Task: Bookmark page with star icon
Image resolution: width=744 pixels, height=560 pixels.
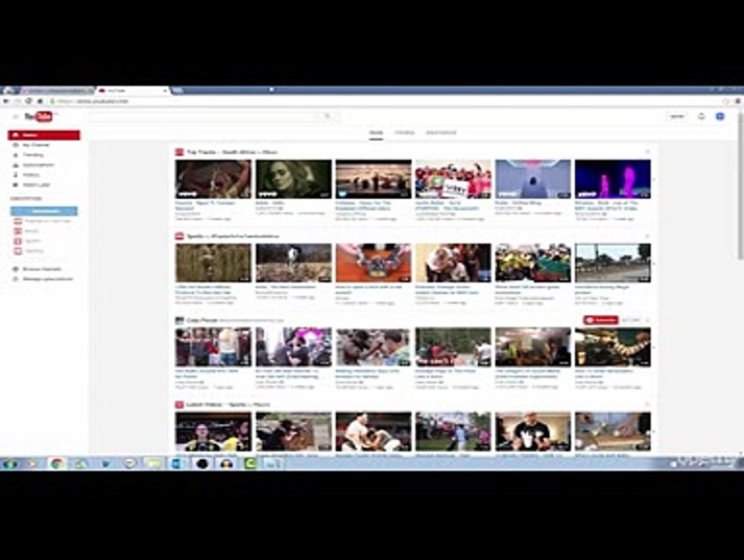Action: click(x=726, y=101)
